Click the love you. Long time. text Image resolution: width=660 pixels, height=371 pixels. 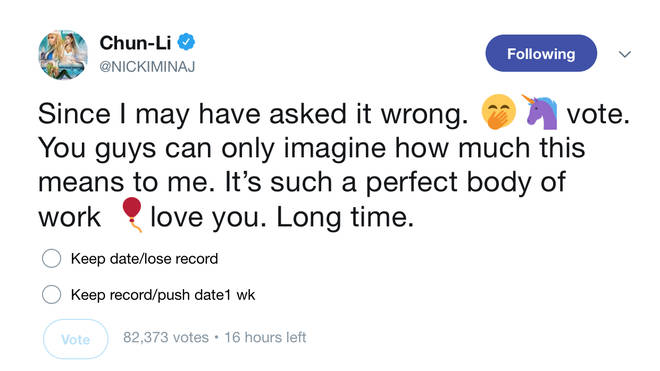(x=282, y=218)
